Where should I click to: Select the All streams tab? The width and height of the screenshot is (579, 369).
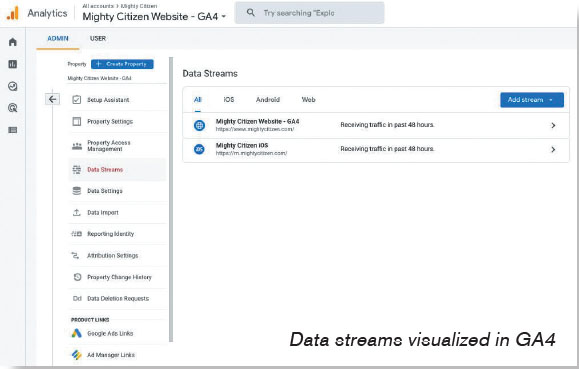click(198, 100)
